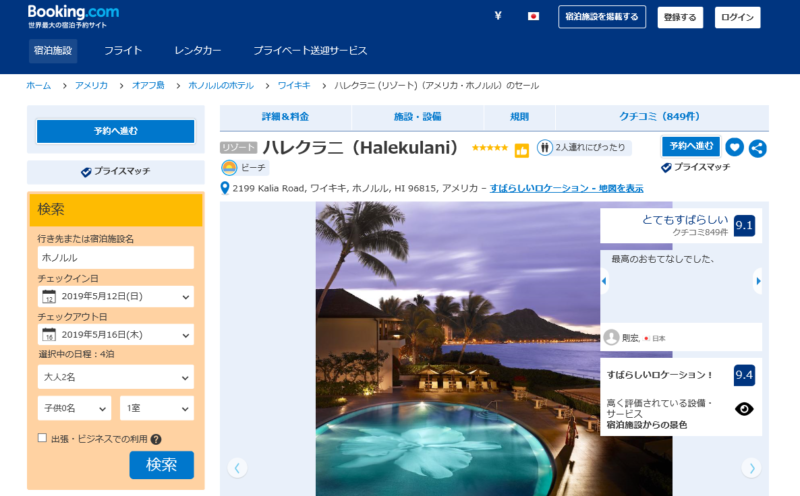
Task: Click the eye icon for 宿泊施設からの景色
Action: pyautogui.click(x=744, y=409)
